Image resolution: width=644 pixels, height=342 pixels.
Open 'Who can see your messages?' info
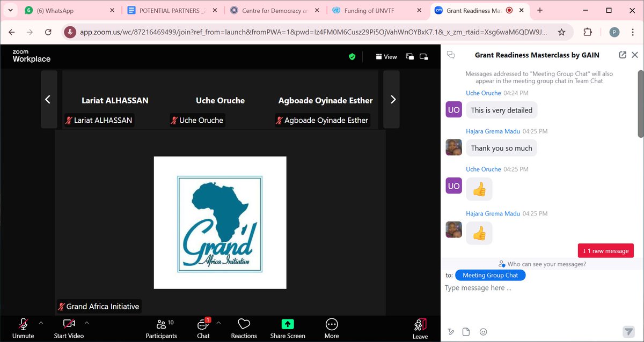[542, 264]
